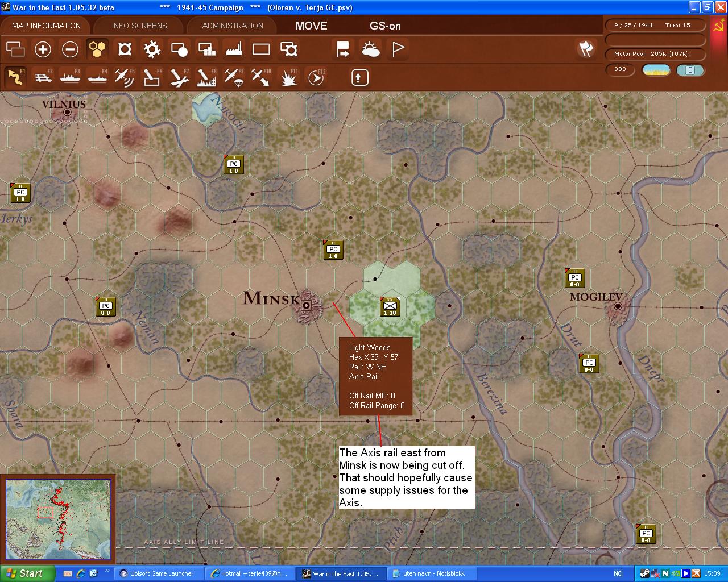Select the F4 ship mode
The image size is (728, 582).
(x=97, y=77)
